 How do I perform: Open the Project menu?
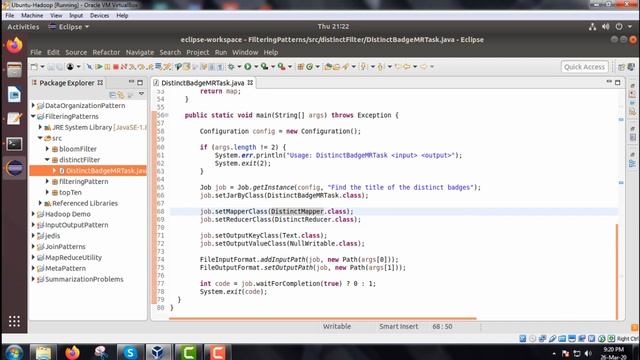point(198,52)
